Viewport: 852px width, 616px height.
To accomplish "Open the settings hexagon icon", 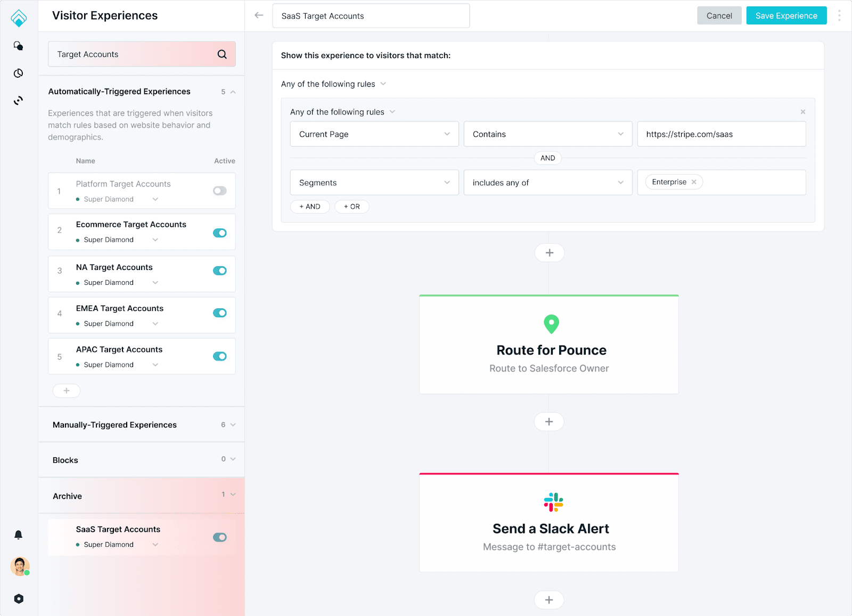I will coord(19,598).
